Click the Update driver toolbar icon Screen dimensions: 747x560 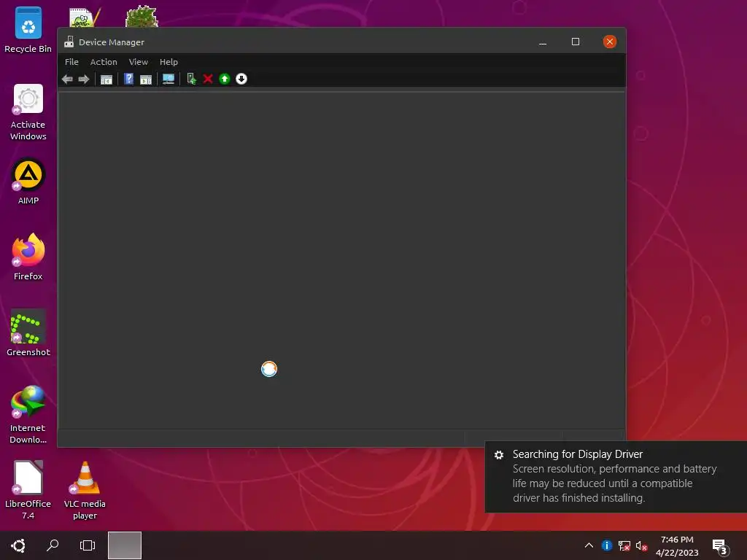[x=191, y=79]
